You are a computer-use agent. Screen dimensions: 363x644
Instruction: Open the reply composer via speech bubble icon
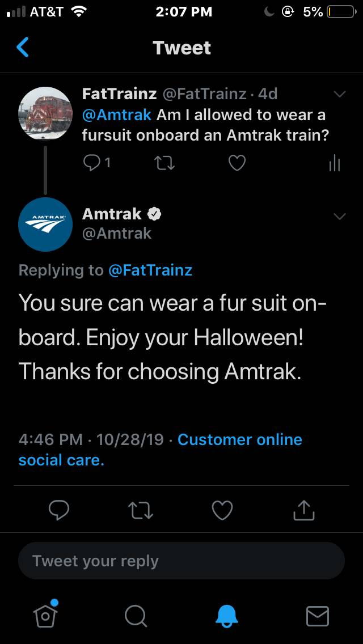pos(59,510)
